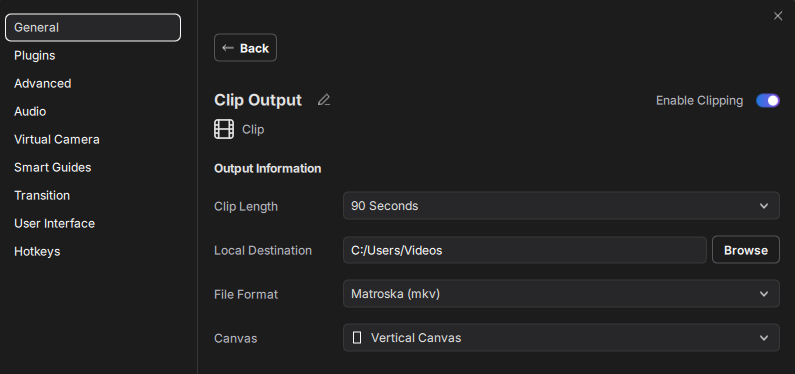
Task: Open the Plugins settings section
Action: click(34, 55)
